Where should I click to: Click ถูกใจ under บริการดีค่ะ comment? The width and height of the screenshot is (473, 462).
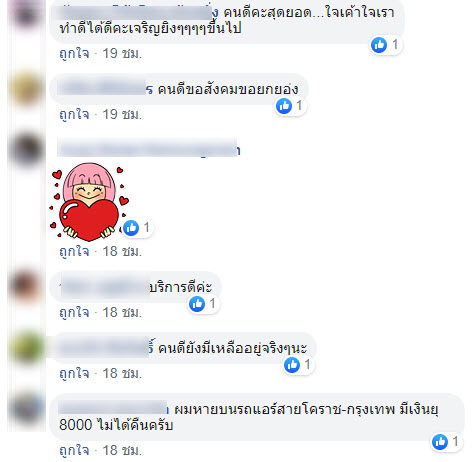coord(74,312)
